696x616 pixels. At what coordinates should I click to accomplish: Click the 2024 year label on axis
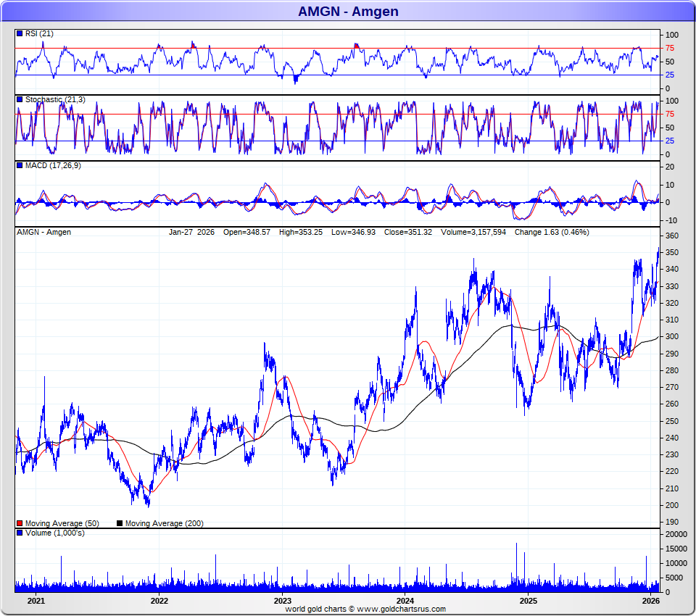tap(405, 601)
